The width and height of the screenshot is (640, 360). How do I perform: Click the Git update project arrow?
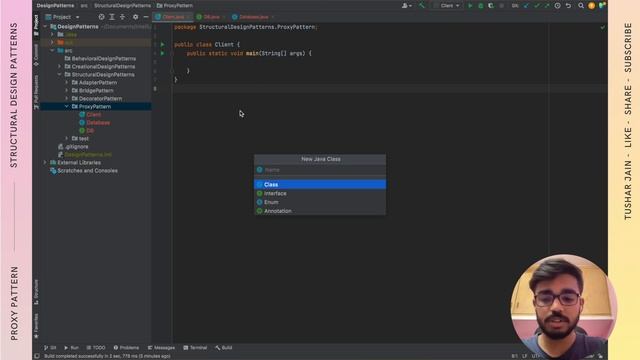tap(526, 6)
